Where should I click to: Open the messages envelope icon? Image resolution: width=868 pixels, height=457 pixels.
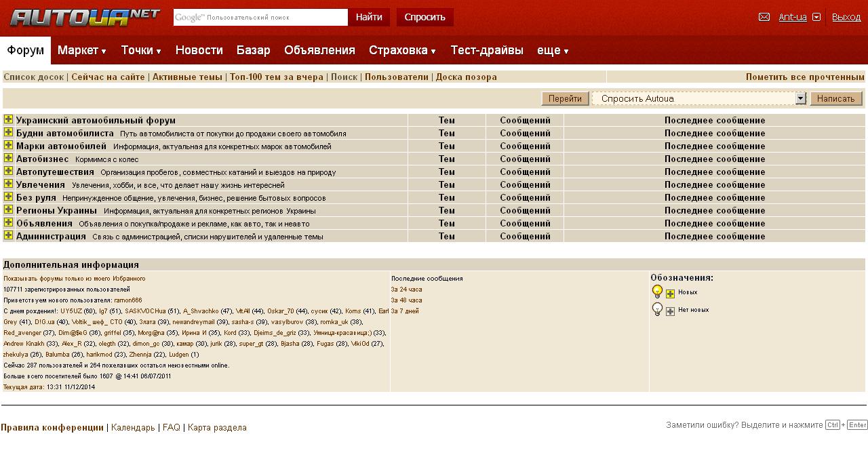pos(764,17)
